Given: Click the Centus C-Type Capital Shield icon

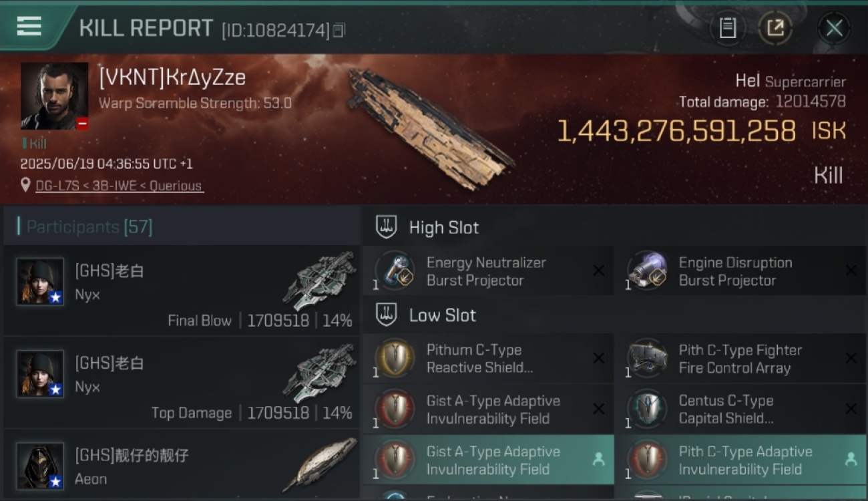Looking at the screenshot, I should pos(648,409).
